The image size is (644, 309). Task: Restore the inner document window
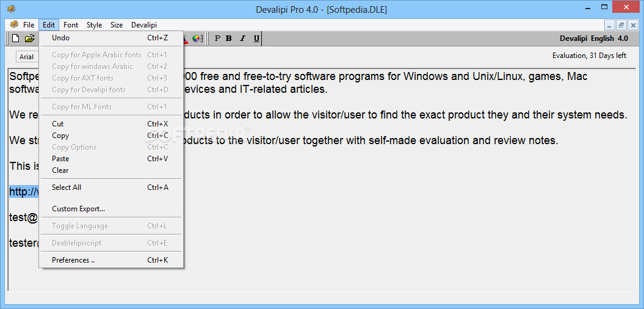coord(621,25)
